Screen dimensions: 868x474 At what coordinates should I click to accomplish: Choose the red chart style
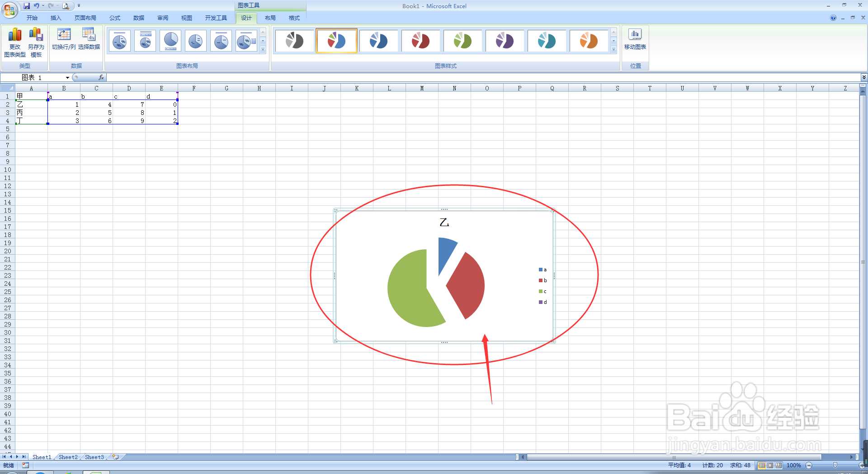pyautogui.click(x=421, y=41)
